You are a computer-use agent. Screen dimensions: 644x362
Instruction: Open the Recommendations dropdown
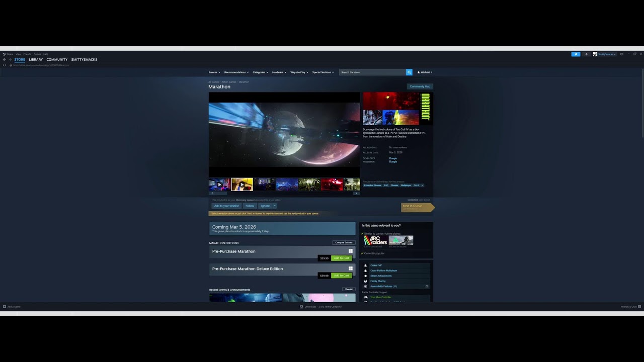[x=236, y=72]
